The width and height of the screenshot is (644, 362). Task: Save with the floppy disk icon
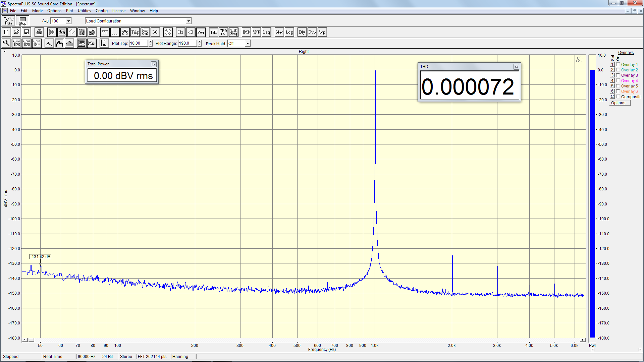26,32
